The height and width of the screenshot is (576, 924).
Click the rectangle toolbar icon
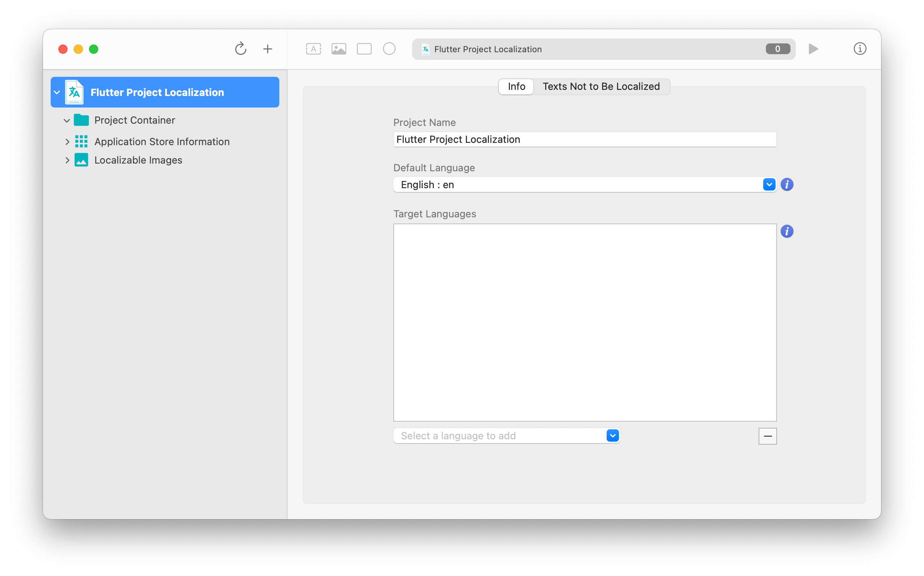point(364,49)
